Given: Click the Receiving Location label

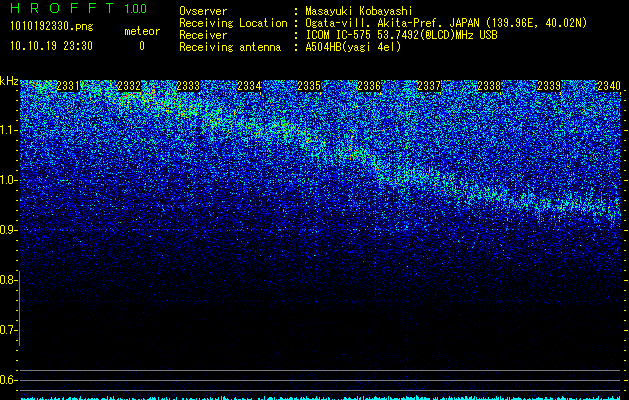Looking at the screenshot, I should [233, 23].
